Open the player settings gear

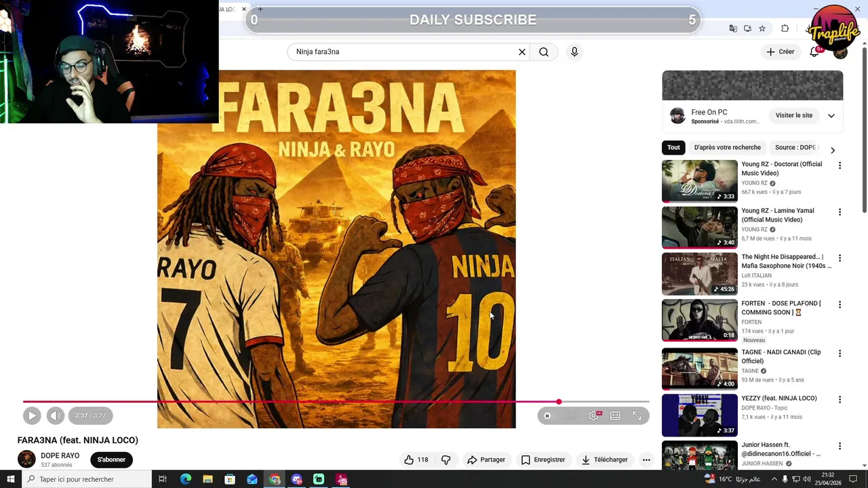click(594, 415)
